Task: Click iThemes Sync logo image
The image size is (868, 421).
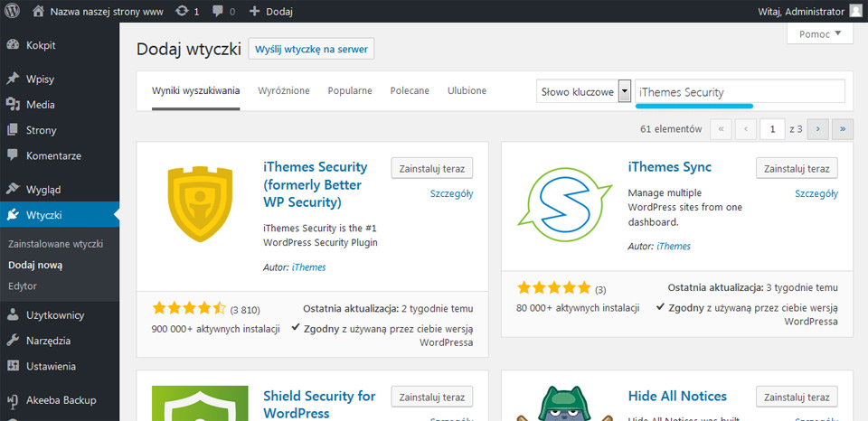Action: [x=564, y=203]
